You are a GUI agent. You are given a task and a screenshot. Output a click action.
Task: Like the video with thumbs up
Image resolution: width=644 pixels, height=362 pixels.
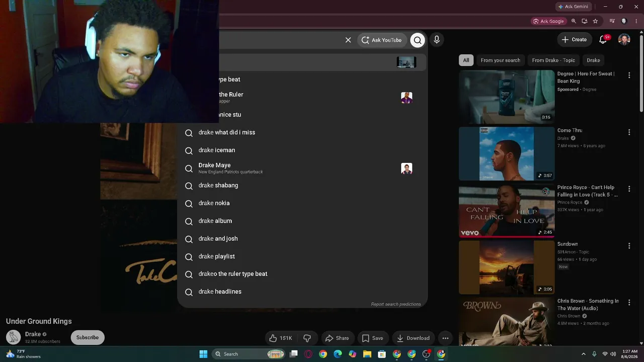[x=281, y=338]
